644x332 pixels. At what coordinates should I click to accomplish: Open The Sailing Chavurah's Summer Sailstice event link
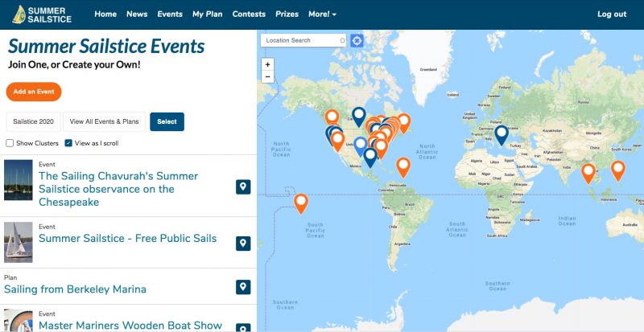(x=118, y=189)
